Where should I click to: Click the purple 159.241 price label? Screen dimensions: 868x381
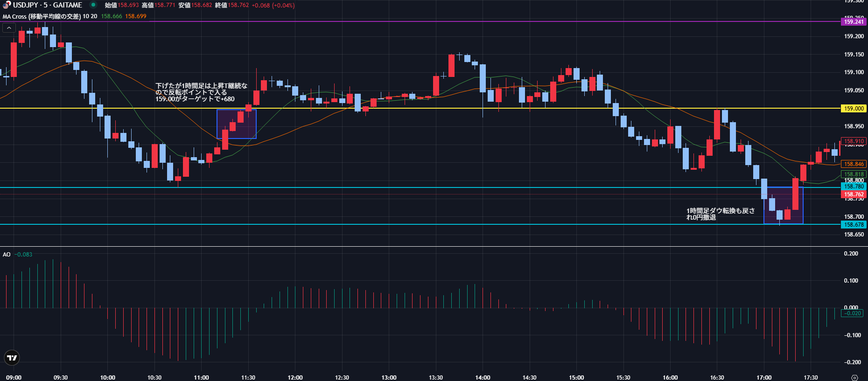(854, 22)
